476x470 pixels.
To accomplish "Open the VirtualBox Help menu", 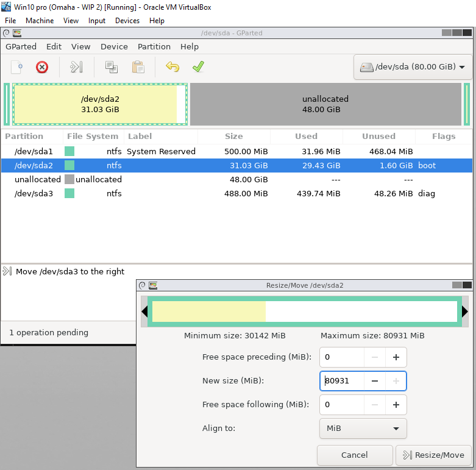I will point(157,21).
